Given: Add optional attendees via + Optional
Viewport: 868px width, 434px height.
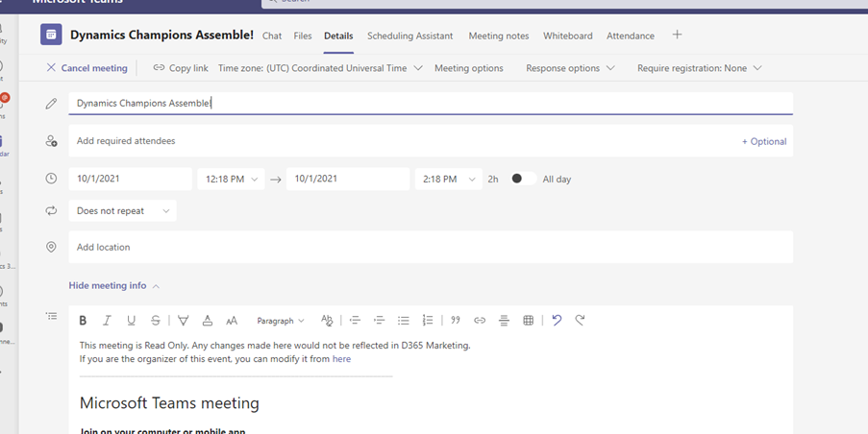Looking at the screenshot, I should click(x=764, y=141).
